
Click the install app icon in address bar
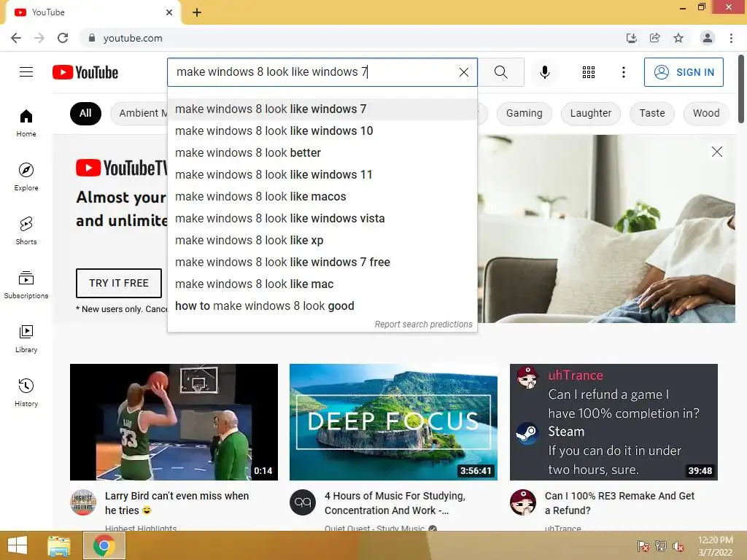point(631,38)
